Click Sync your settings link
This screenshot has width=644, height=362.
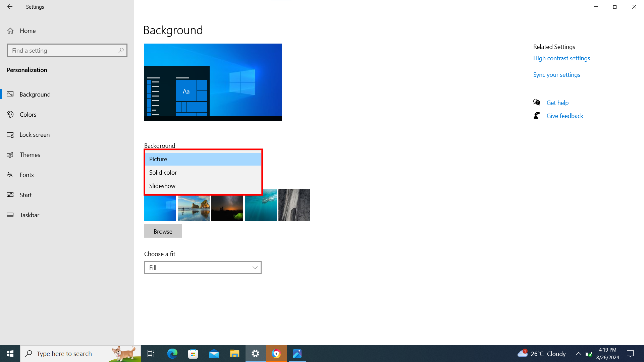[x=556, y=75]
